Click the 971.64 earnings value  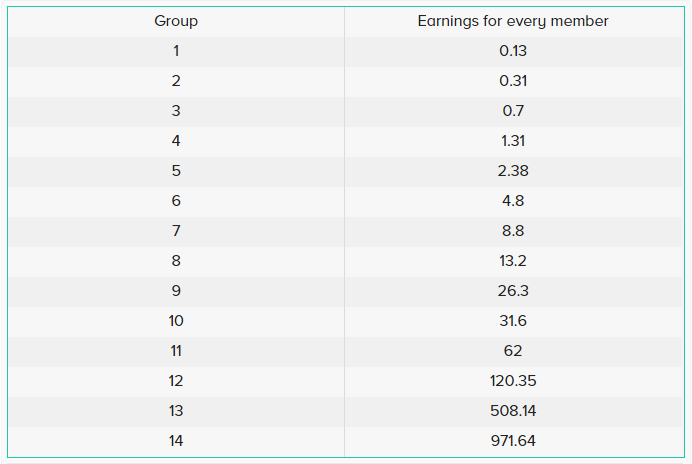coord(513,441)
